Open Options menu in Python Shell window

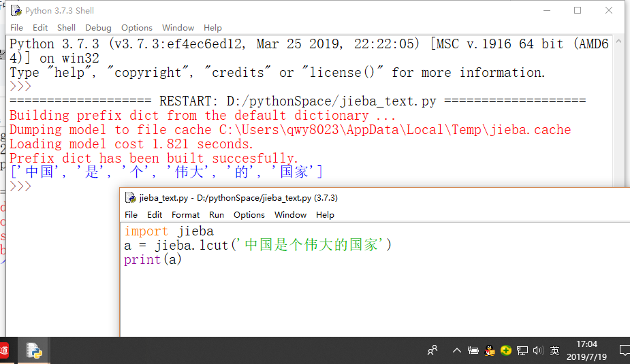137,28
